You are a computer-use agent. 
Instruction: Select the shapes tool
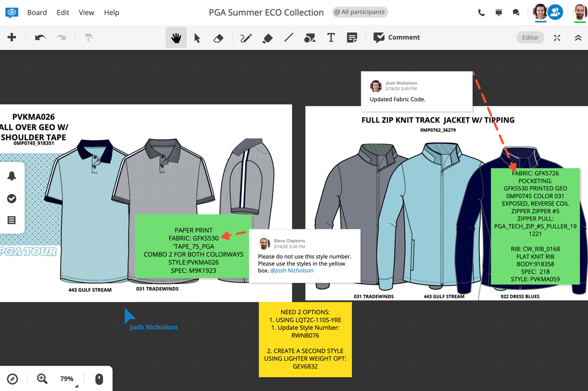[310, 38]
